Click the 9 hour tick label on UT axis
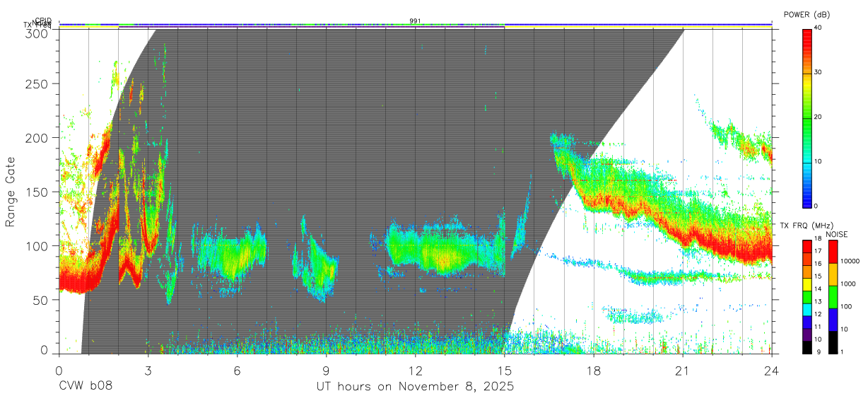 [327, 370]
